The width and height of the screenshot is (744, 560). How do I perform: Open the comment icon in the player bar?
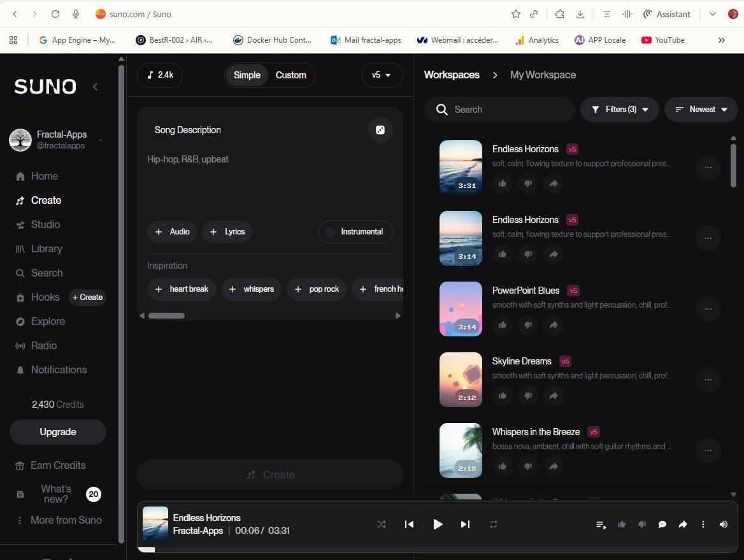[662, 524]
